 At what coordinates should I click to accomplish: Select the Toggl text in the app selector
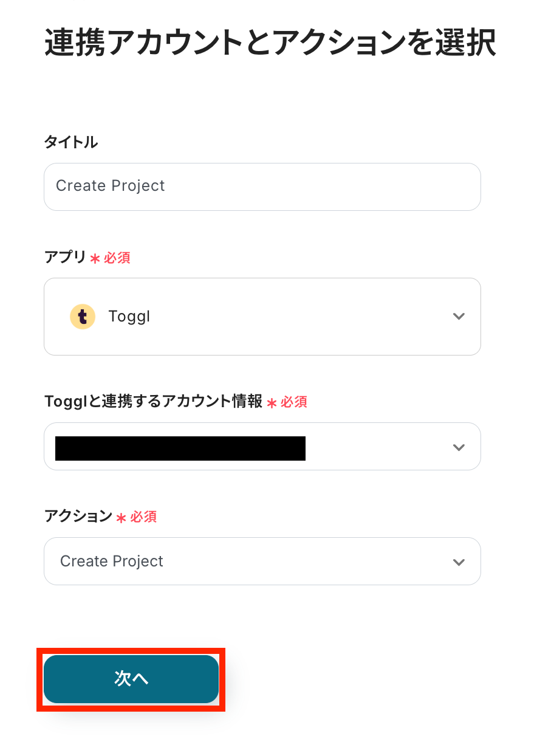coord(129,317)
